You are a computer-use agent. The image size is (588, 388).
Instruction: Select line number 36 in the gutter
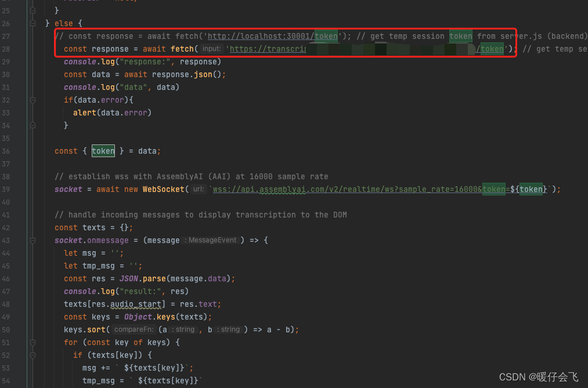coord(6,151)
